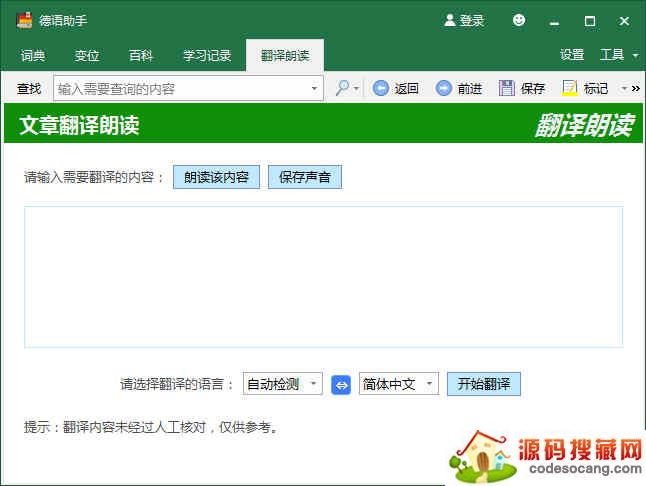Open the 工具 tools menu
Image resolution: width=646 pixels, height=486 pixels.
(617, 55)
